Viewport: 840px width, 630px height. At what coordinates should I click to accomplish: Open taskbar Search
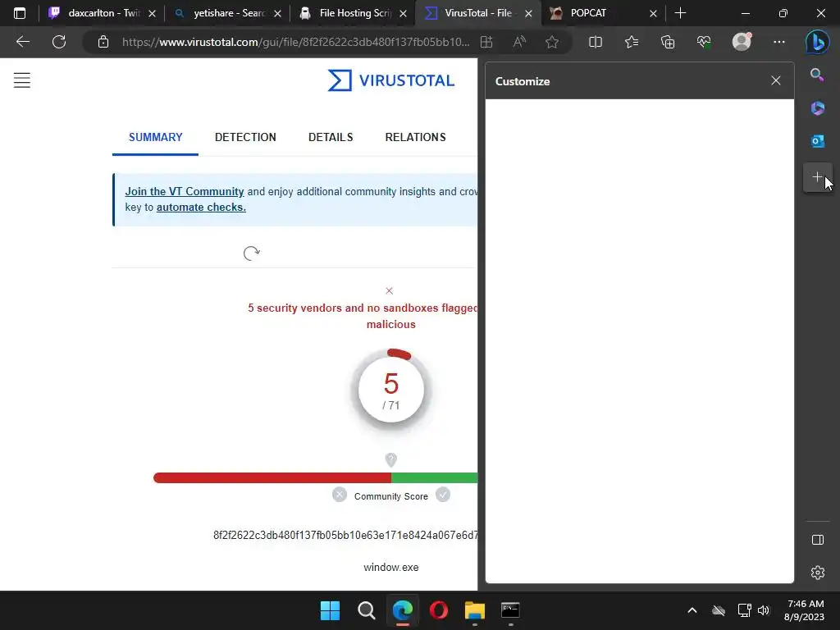(x=367, y=610)
